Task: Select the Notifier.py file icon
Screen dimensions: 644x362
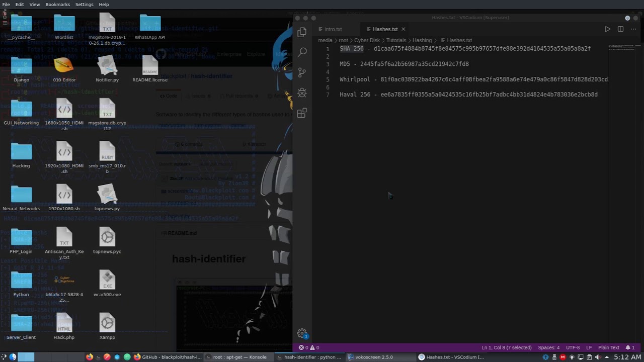Action: point(107,70)
